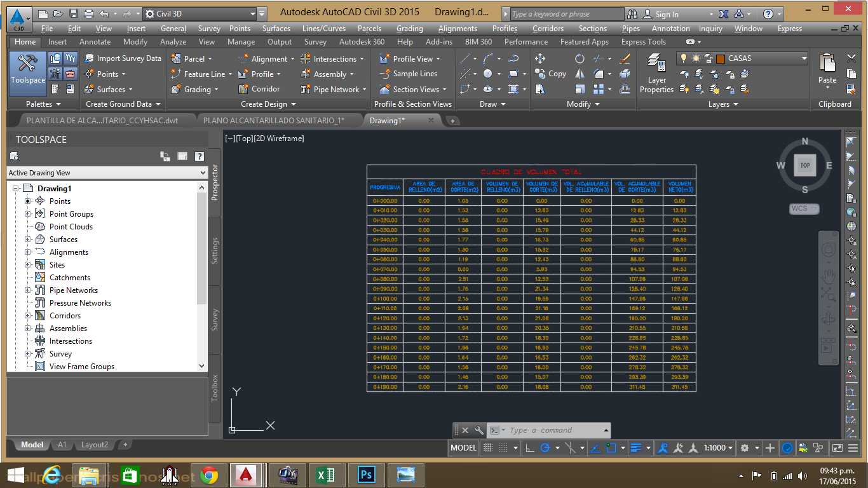This screenshot has height=488, width=868.
Task: Open the Settings toolspace tab
Action: click(x=215, y=251)
